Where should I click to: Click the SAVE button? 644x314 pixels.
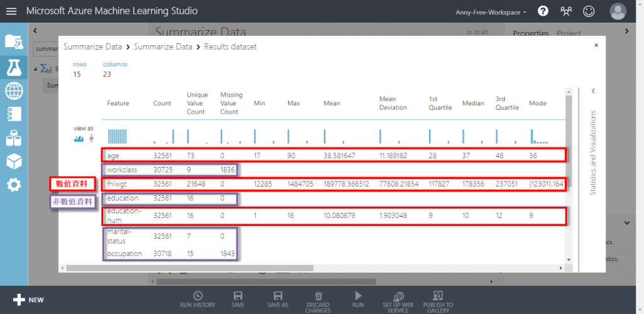point(237,300)
